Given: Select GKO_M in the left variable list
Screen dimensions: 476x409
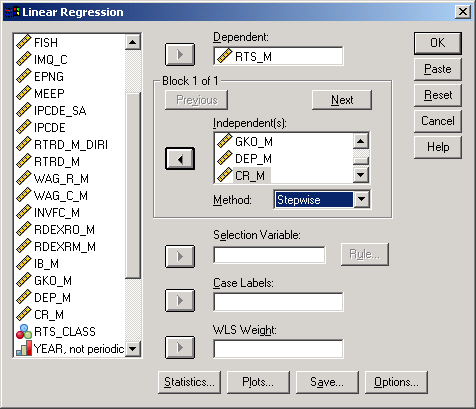Looking at the screenshot, I should 53,280.
